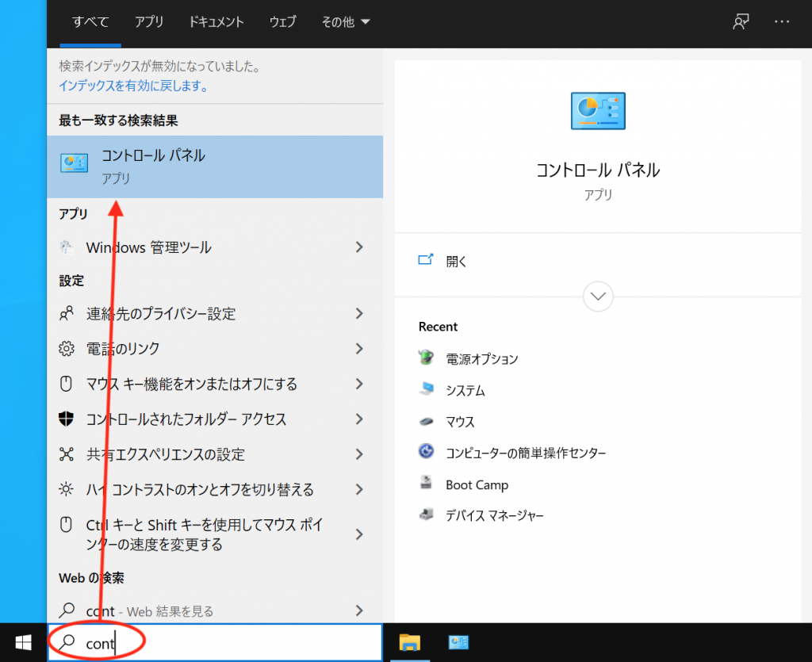Screen dimensions: 812x662
Task: Open the three-dots options menu
Action: click(781, 21)
